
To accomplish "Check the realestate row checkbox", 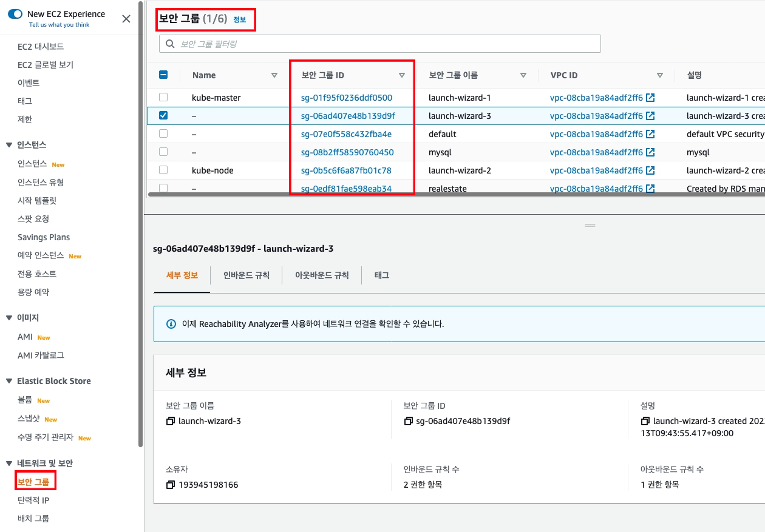I will coord(163,188).
